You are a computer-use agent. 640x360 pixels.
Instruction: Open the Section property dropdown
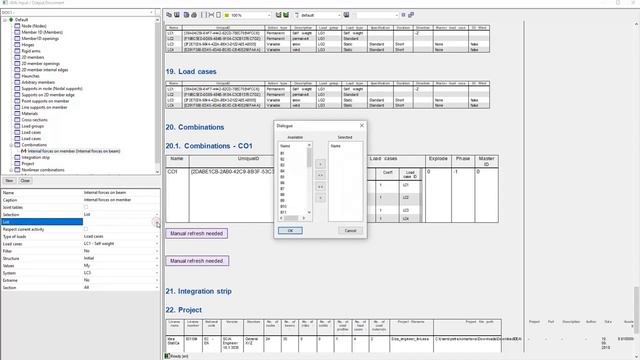tap(157, 288)
